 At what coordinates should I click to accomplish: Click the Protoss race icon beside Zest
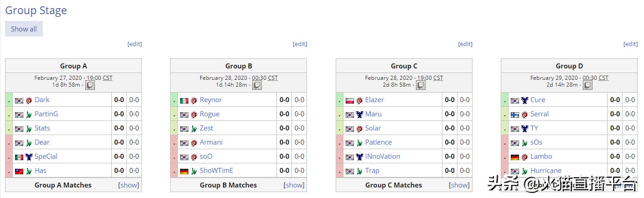coord(194,129)
